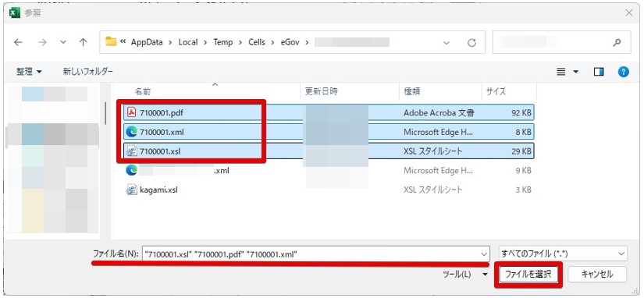Click the 3 KB size cell
This screenshot has height=298, width=644.
point(524,190)
